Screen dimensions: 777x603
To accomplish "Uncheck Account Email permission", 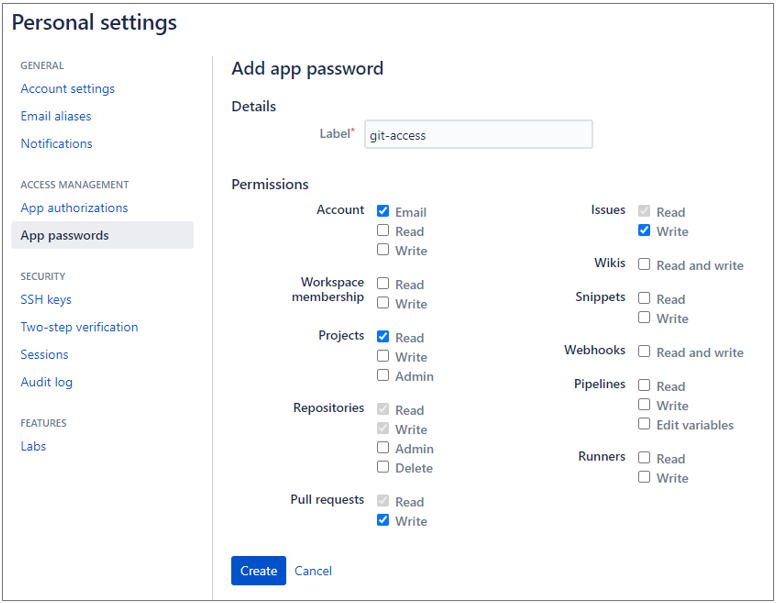I will [x=383, y=211].
